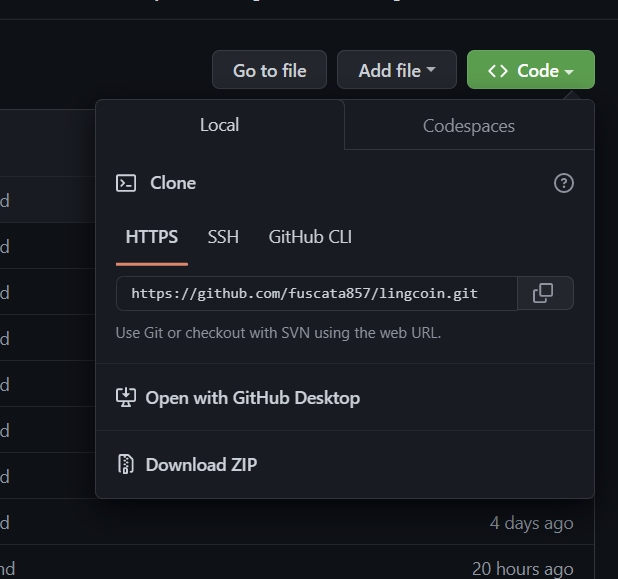Copy the HTTPS clone URL to clipboard
Viewport: 618px width, 579px height.
545,293
